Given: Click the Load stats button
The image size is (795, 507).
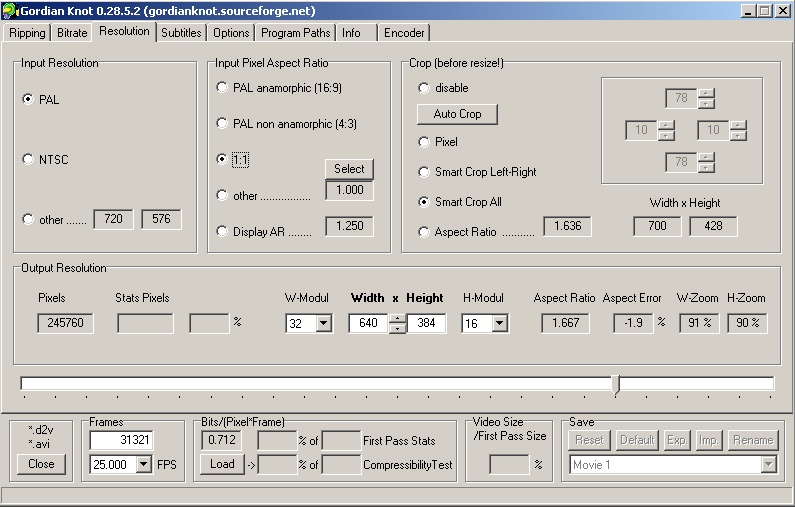Looking at the screenshot, I should tap(222, 464).
